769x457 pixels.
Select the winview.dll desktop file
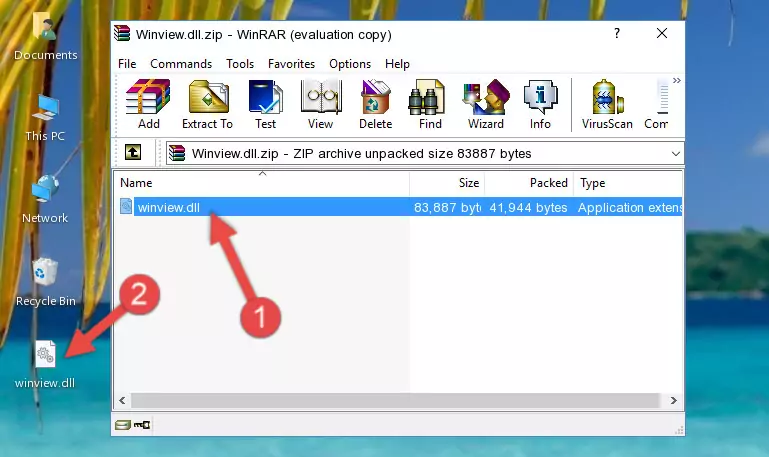(45, 365)
